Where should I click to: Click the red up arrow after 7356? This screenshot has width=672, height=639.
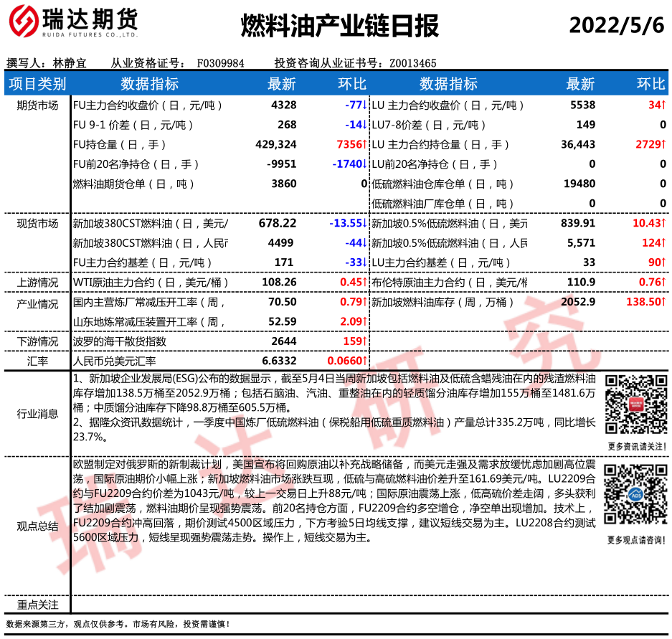(x=364, y=145)
